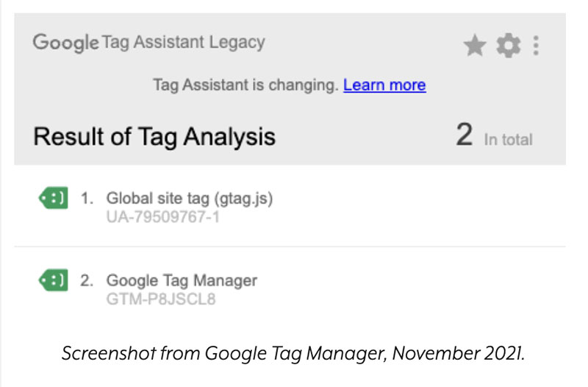The height and width of the screenshot is (387, 588).
Task: Open the gear settings icon
Action: click(x=507, y=46)
